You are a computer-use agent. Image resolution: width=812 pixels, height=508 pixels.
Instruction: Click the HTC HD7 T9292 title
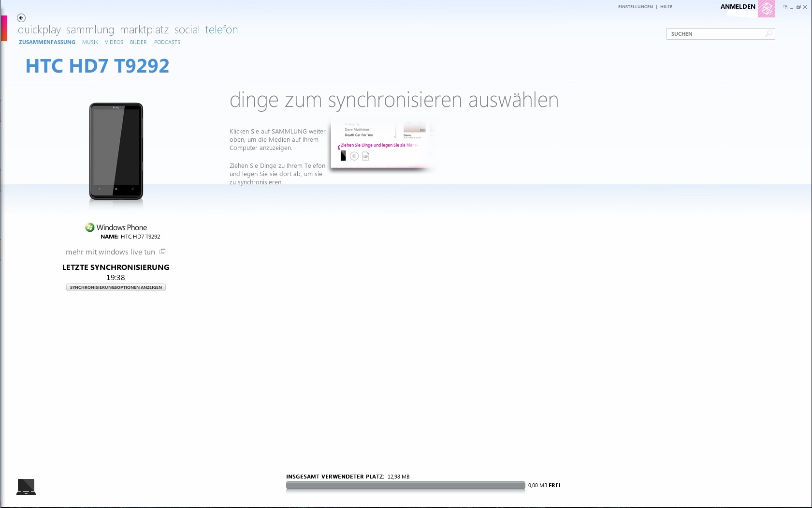pos(97,66)
